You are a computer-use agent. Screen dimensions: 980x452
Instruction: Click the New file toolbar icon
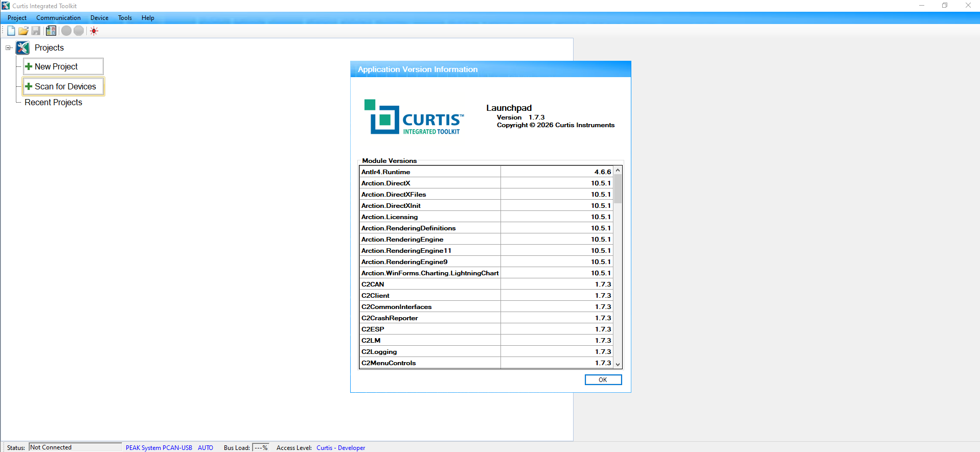[11, 31]
